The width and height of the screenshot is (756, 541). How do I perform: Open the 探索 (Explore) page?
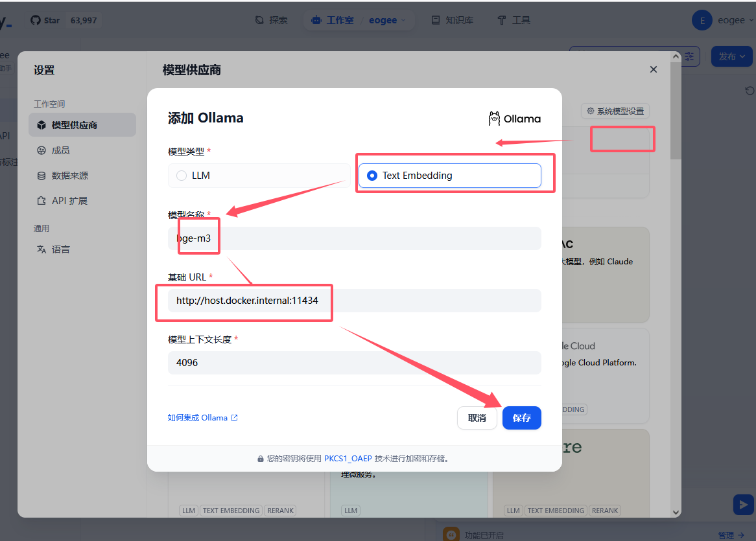271,20
